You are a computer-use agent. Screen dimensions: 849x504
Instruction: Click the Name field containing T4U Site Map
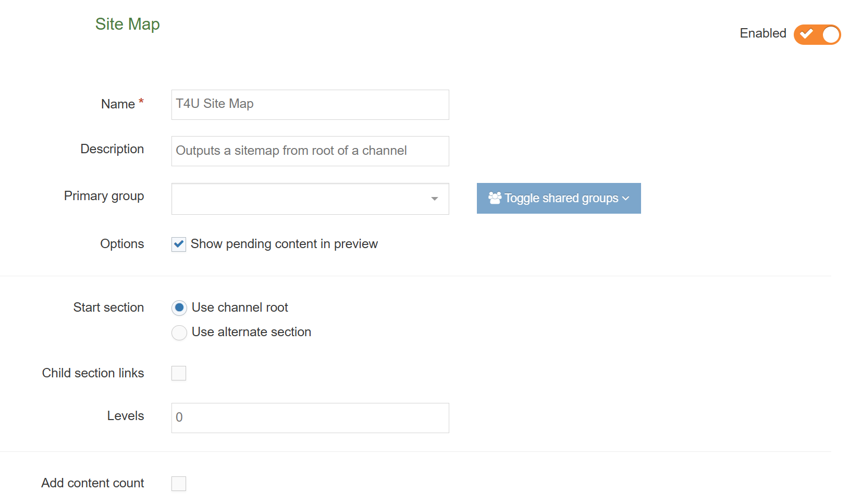pos(310,104)
